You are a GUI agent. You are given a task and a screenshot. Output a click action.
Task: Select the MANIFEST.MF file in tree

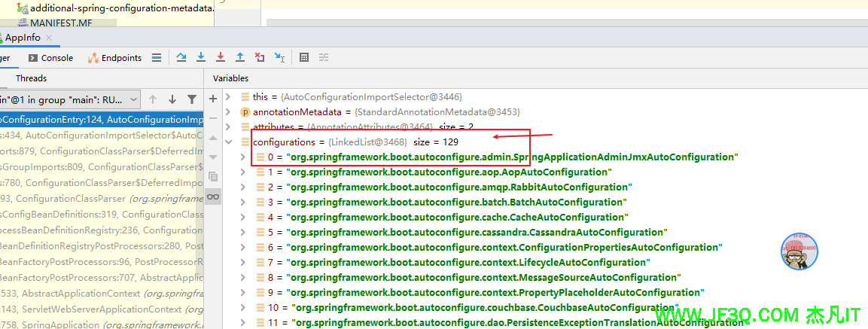point(61,23)
